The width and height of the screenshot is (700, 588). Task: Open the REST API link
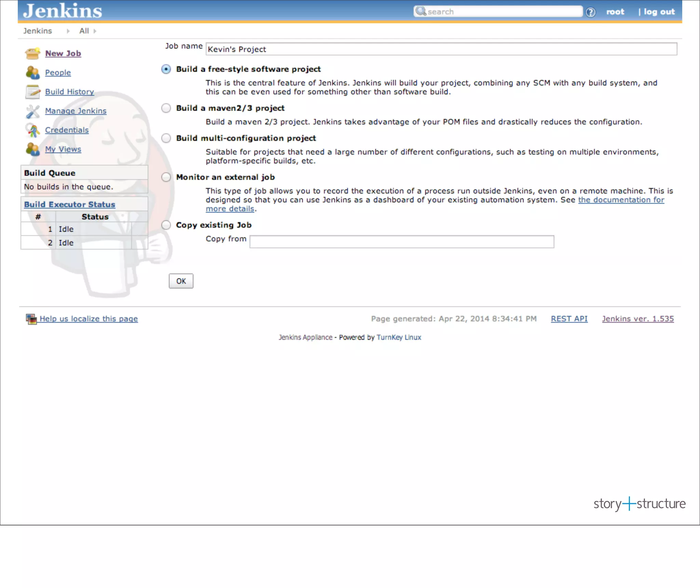[x=569, y=319]
